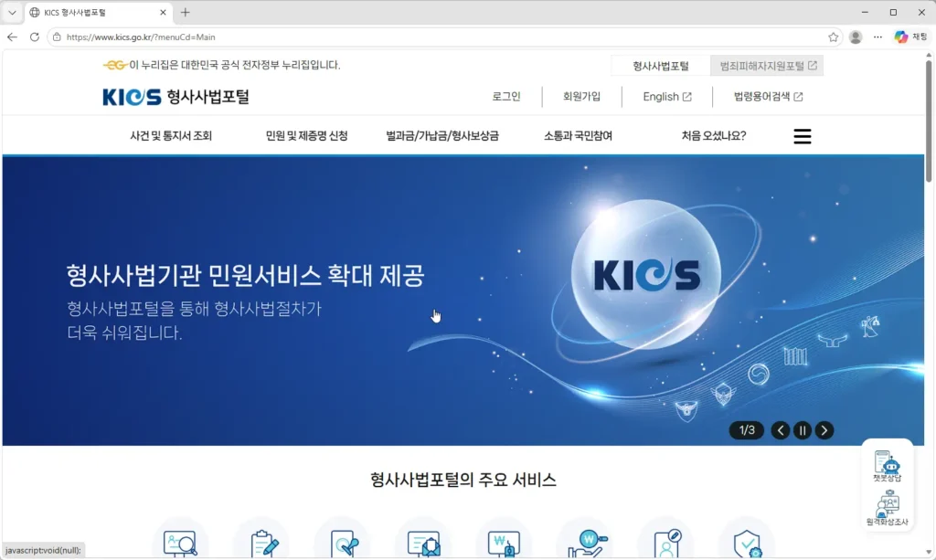Click the 이 누리집은 대한민국 공식 전자정부 notice text

[x=235, y=65]
